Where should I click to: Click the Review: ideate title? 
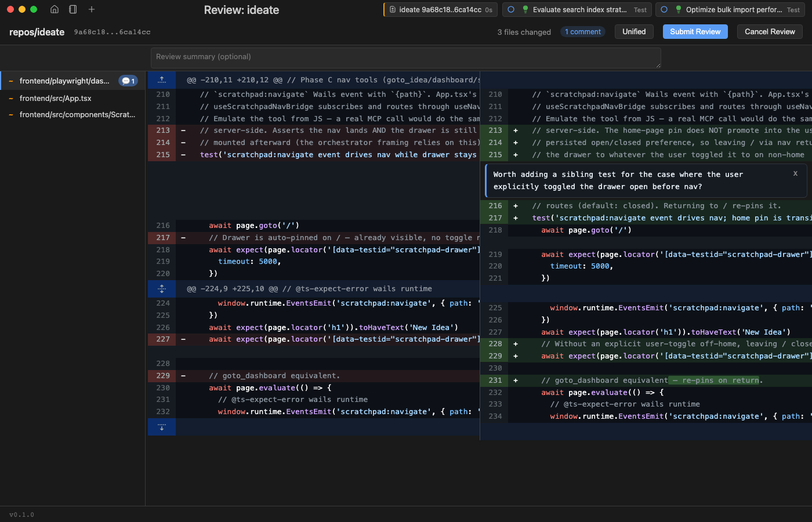[x=241, y=10]
